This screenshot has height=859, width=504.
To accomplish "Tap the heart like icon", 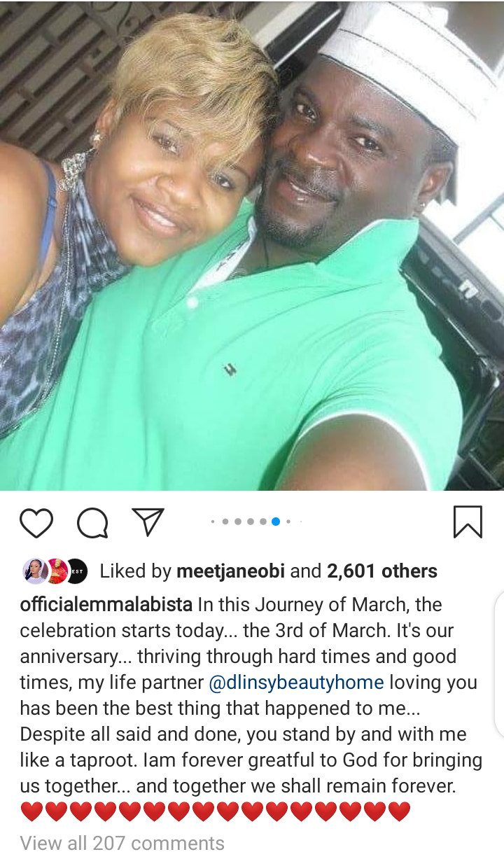I will pyautogui.click(x=36, y=523).
